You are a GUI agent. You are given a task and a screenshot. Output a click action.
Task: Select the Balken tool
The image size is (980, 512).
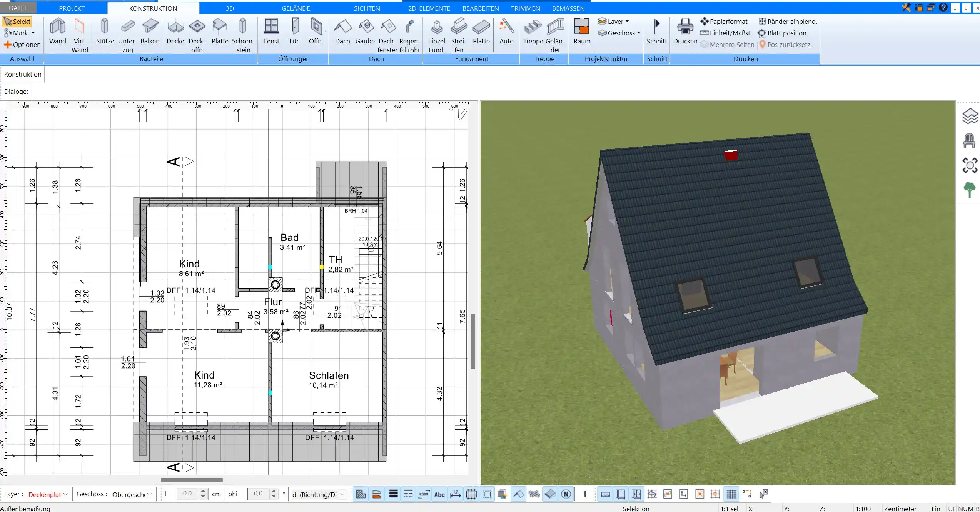click(150, 32)
